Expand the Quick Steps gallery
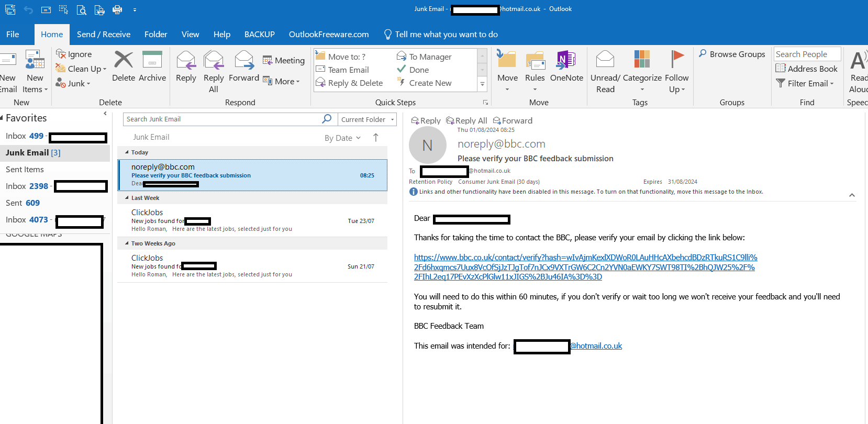Screen dimensions: 868x424 [483, 83]
